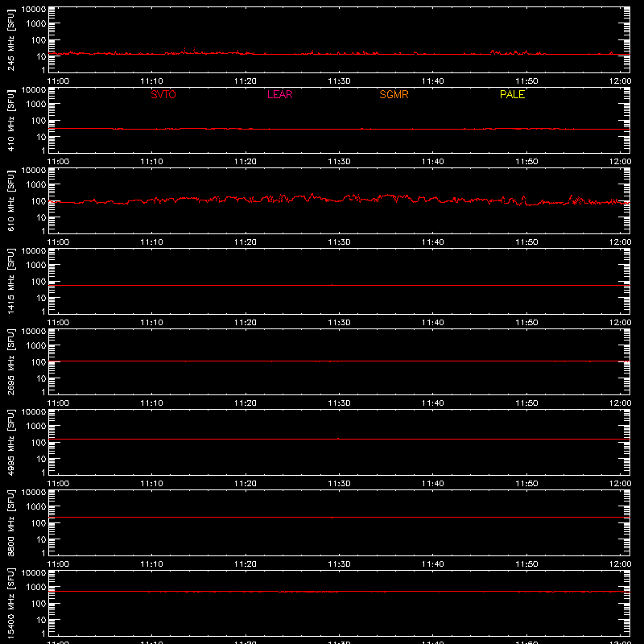Viewport: 644px width, 644px height.
Task: Click the red SVTO station label
Action: [163, 94]
